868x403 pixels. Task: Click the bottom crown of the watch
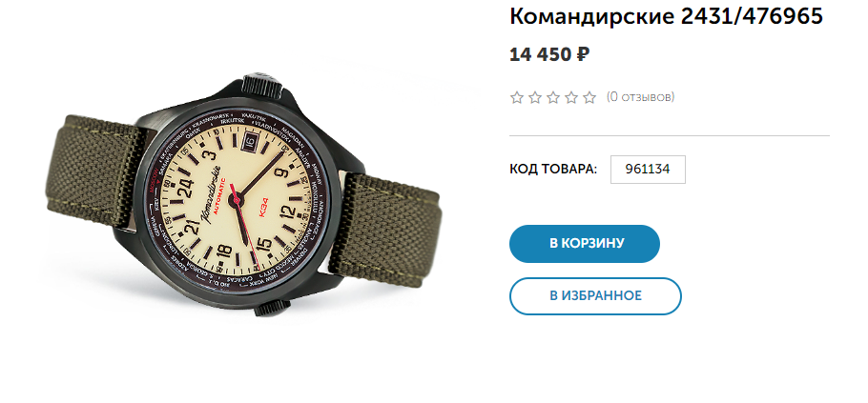tap(271, 309)
